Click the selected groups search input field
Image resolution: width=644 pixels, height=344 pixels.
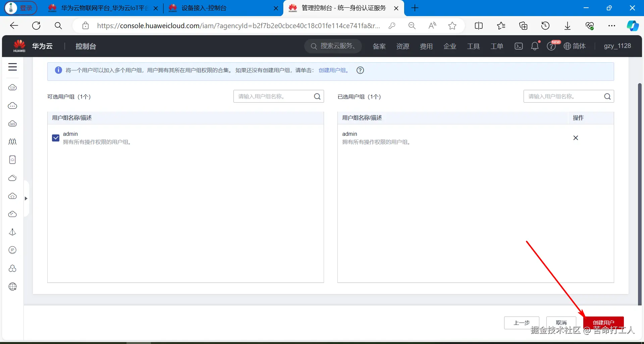[x=563, y=96]
